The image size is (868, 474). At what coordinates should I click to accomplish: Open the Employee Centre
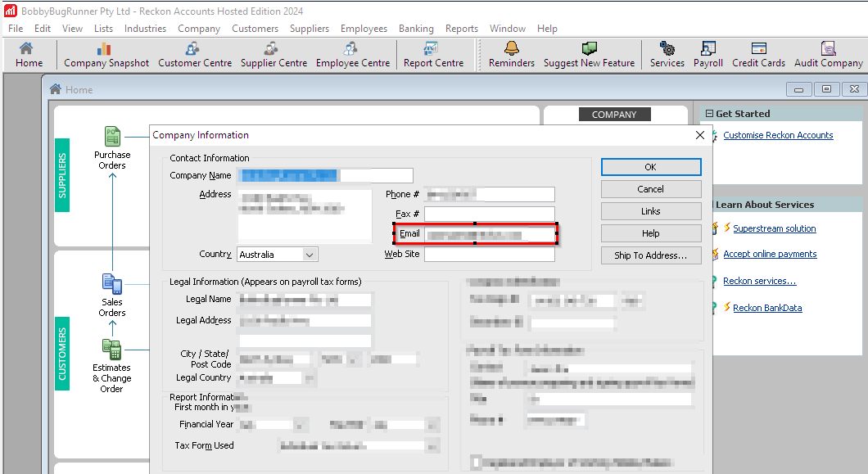(x=353, y=55)
